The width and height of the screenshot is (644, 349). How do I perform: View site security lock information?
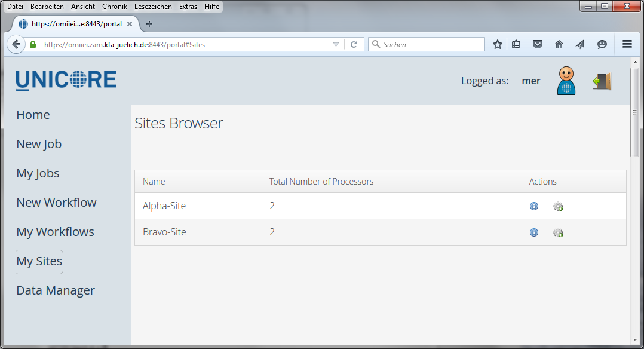(33, 44)
